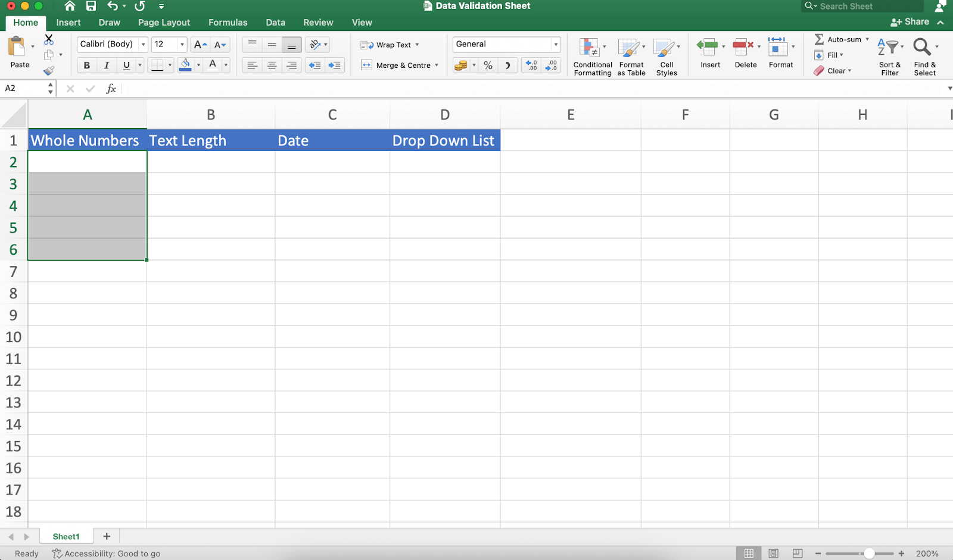Click the Sheet1 tab at bottom
The height and width of the screenshot is (560, 953).
66,536
